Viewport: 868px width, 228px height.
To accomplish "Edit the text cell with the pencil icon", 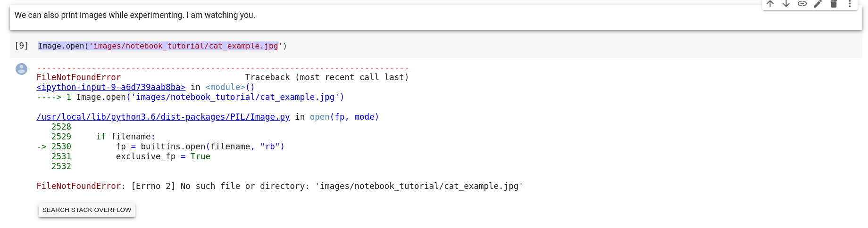I will (x=818, y=4).
